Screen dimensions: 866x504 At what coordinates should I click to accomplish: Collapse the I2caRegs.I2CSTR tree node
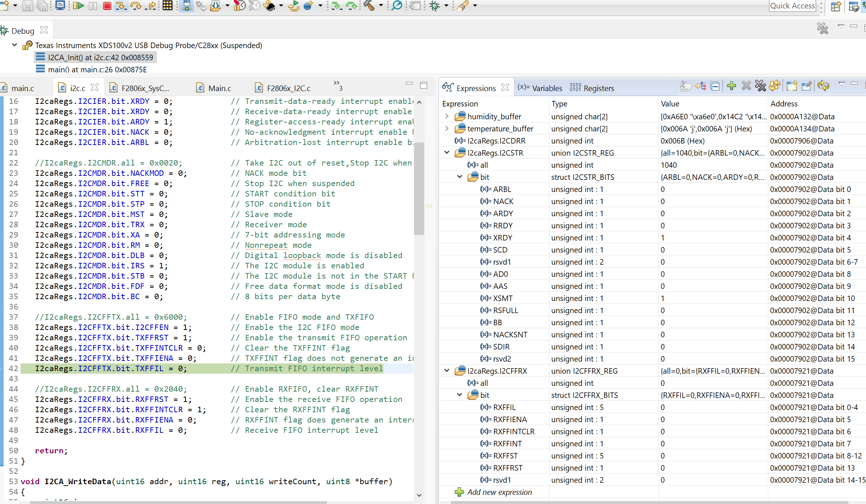click(447, 153)
